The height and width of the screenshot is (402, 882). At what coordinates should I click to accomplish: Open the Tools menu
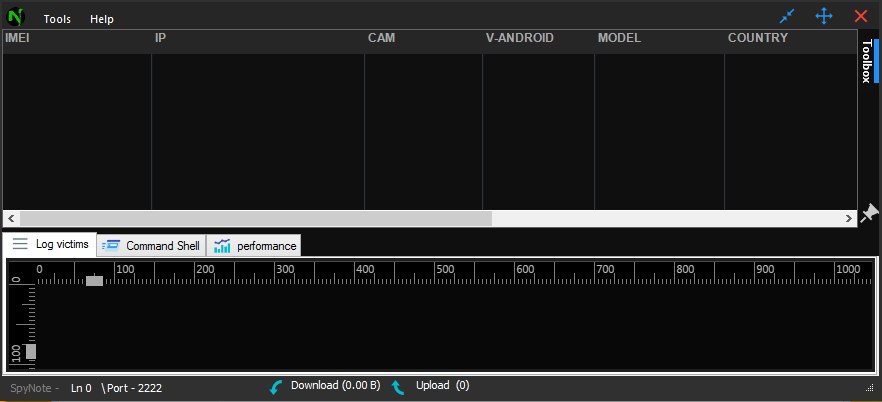(57, 19)
